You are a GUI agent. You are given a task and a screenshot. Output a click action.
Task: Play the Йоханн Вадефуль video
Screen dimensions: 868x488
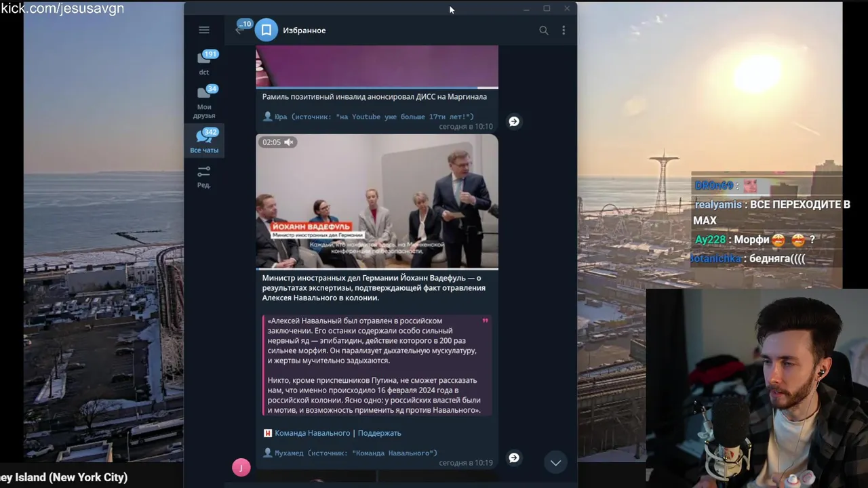click(x=377, y=201)
